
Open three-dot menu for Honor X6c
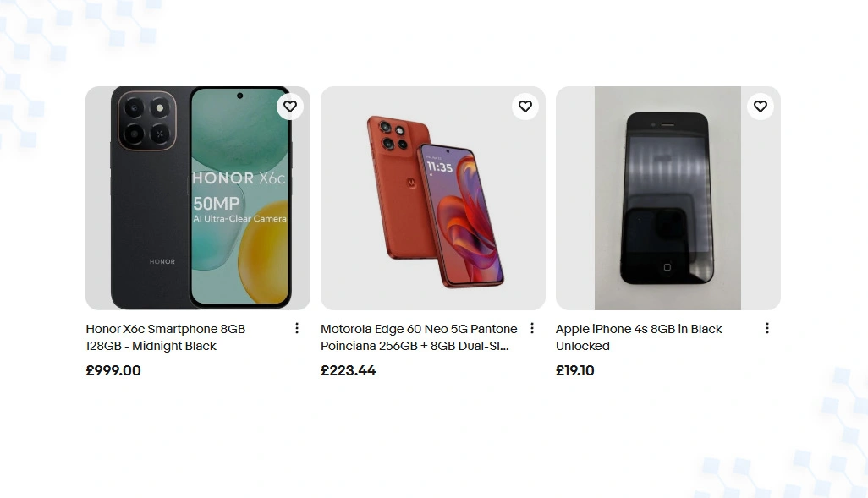pos(297,328)
